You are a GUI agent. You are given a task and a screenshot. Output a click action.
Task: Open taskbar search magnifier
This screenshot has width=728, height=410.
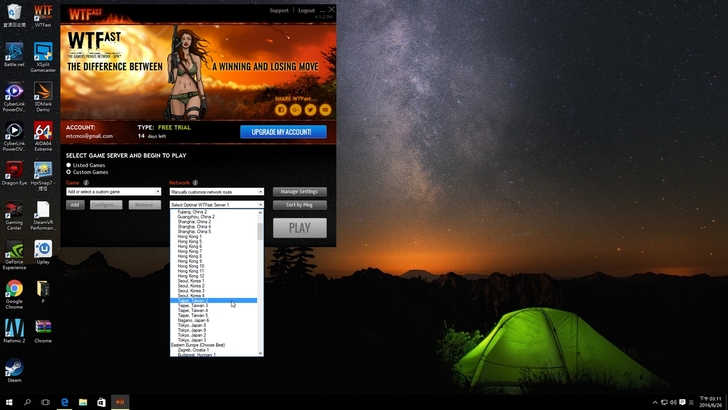click(x=27, y=402)
